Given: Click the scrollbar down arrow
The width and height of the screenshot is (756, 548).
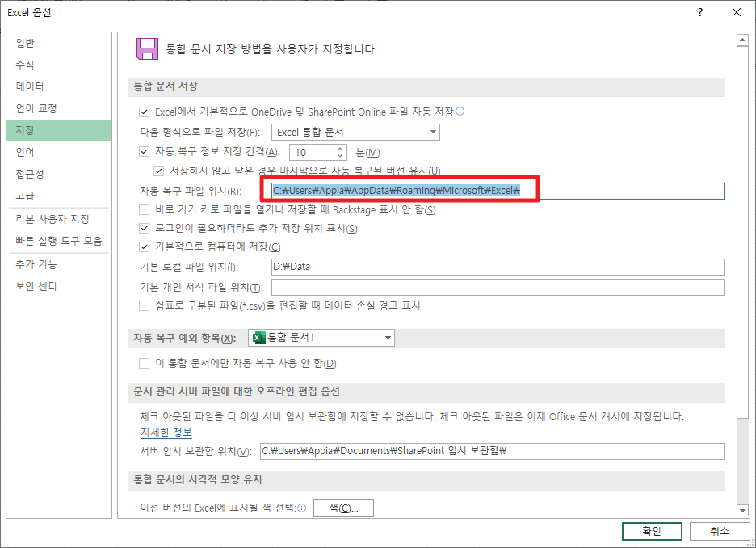Looking at the screenshot, I should coord(742,510).
